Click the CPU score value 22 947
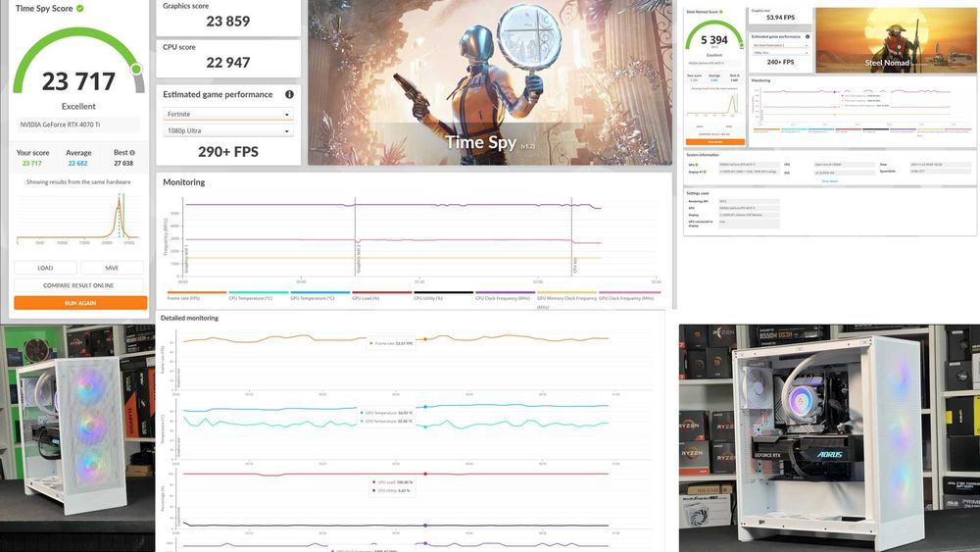The height and width of the screenshot is (552, 980). click(228, 63)
